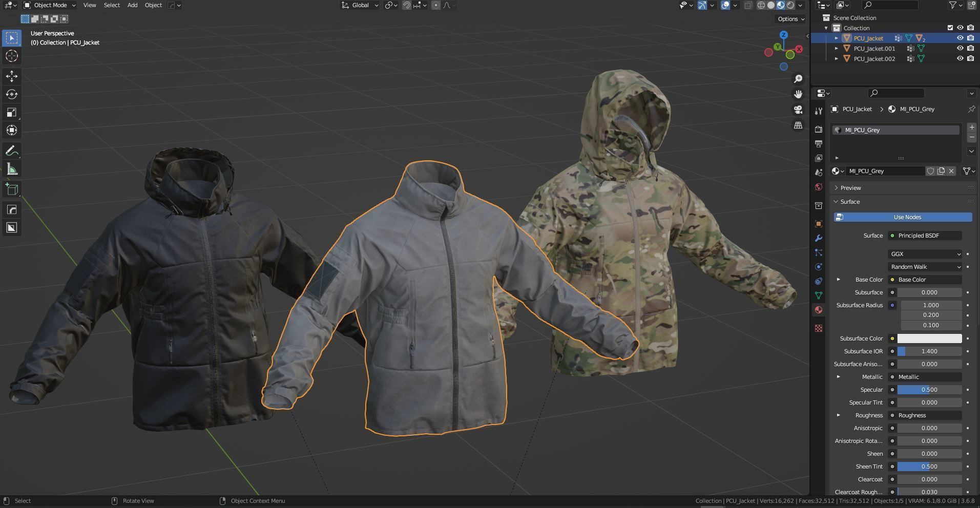Open the Object Data mesh tab
This screenshot has width=980, height=508.
(819, 295)
